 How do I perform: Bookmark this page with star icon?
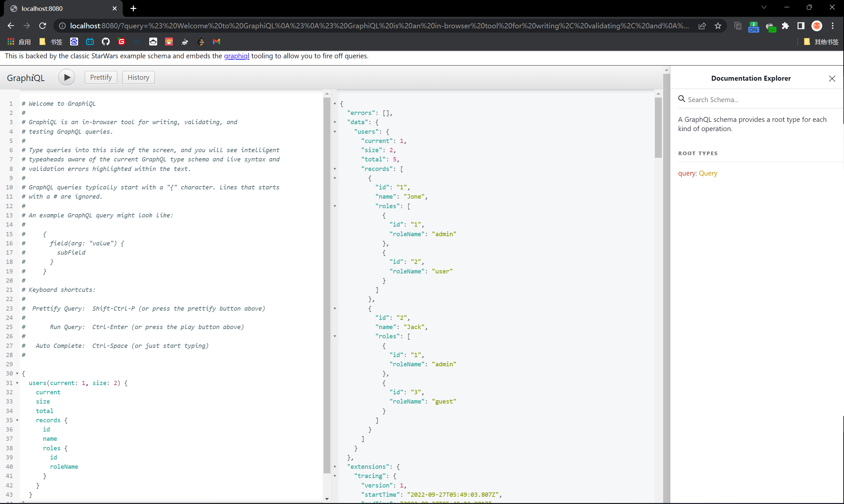tap(717, 26)
